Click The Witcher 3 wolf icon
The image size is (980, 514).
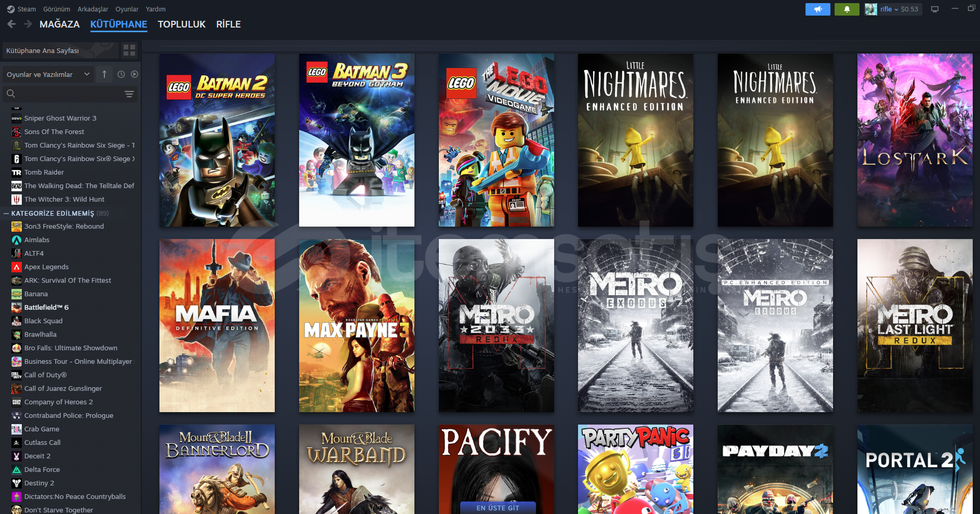(x=17, y=199)
